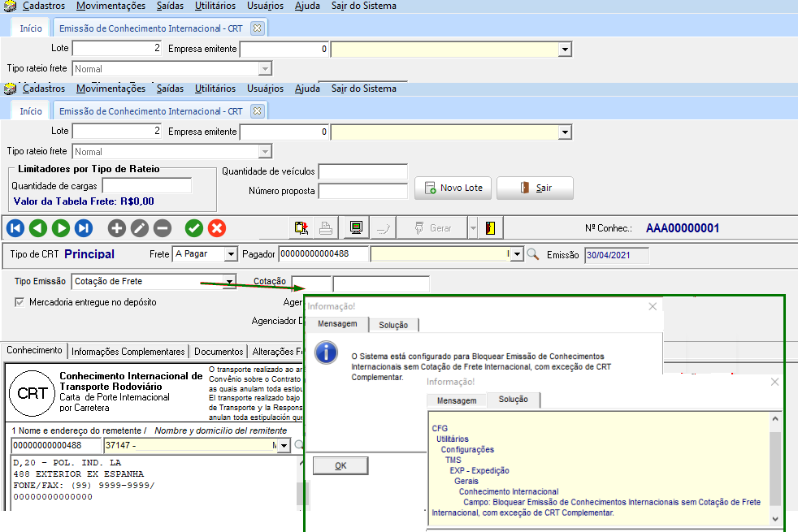
Task: Click the magnifier search icon beside Pagador
Action: click(x=533, y=254)
